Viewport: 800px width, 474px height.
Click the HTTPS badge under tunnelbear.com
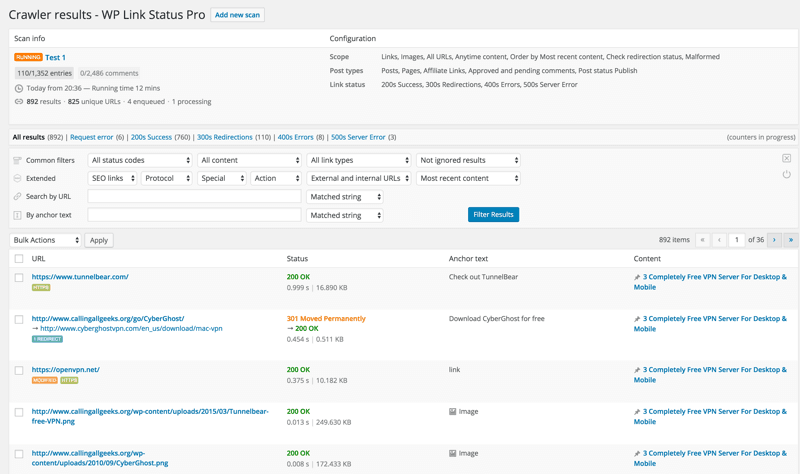(41, 288)
